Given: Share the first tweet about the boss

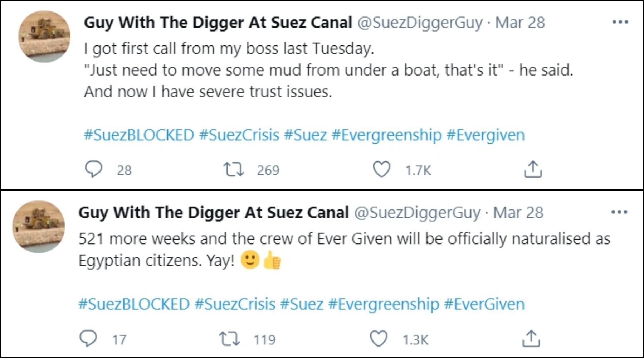Looking at the screenshot, I should tap(533, 169).
